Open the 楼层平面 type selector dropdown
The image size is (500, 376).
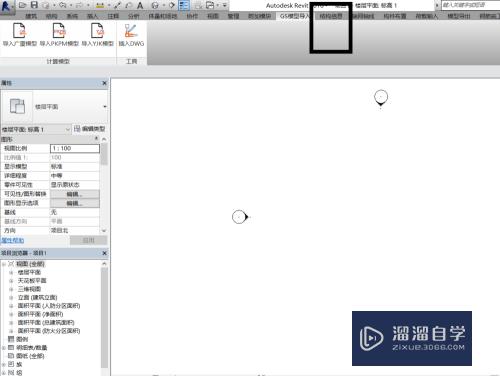point(105,107)
